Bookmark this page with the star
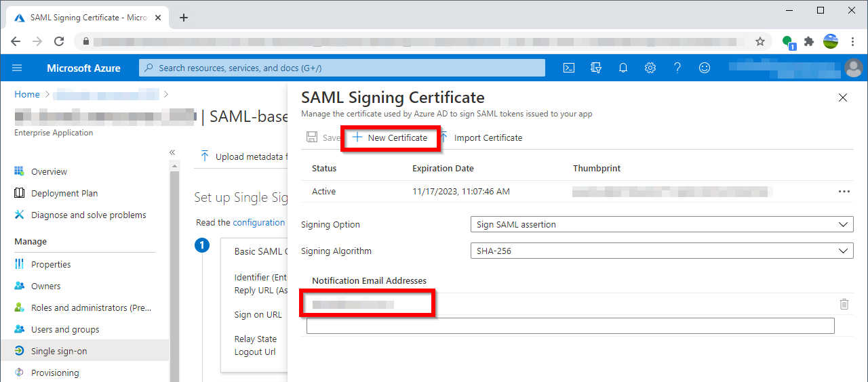Viewport: 868px width, 382px height. 760,41
